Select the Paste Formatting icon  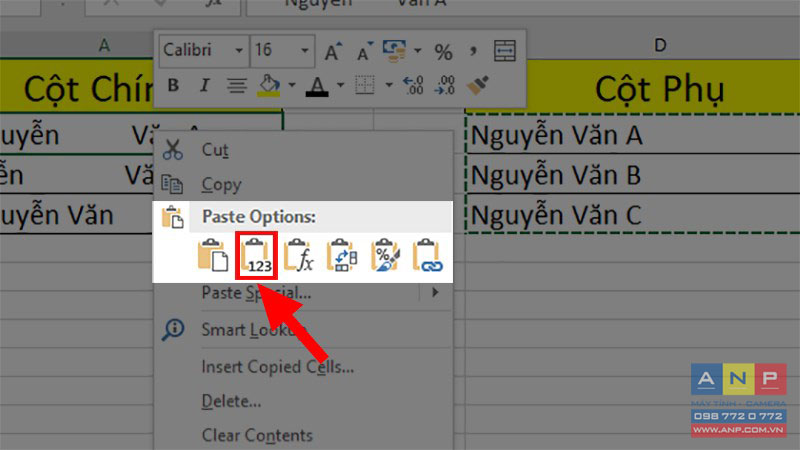385,256
